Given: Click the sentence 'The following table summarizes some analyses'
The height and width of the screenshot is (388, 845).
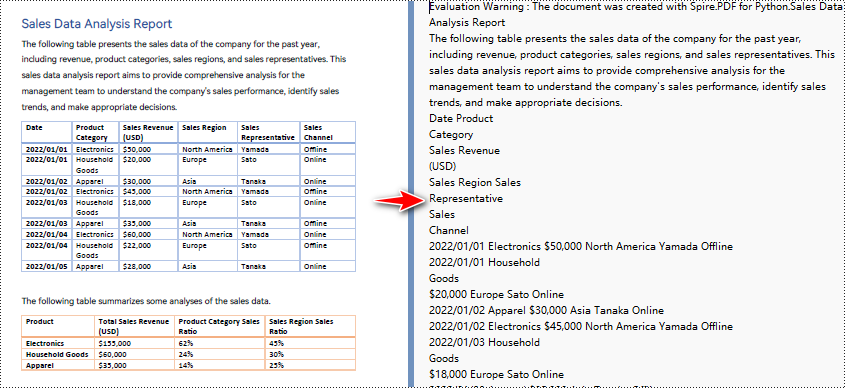Looking at the screenshot, I should point(146,301).
